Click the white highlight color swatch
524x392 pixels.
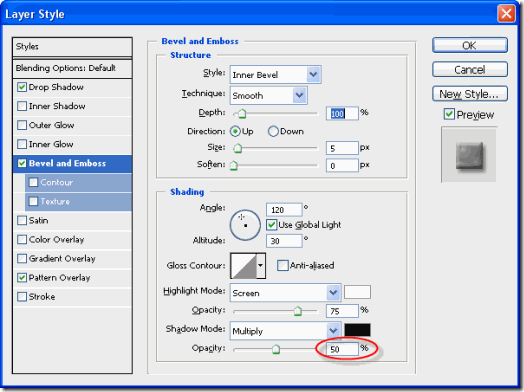tap(357, 292)
